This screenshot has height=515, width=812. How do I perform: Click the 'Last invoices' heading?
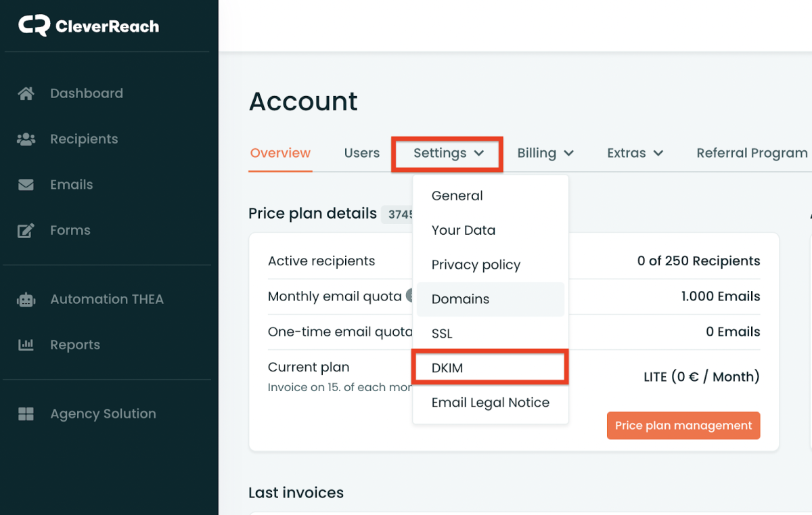[296, 493]
